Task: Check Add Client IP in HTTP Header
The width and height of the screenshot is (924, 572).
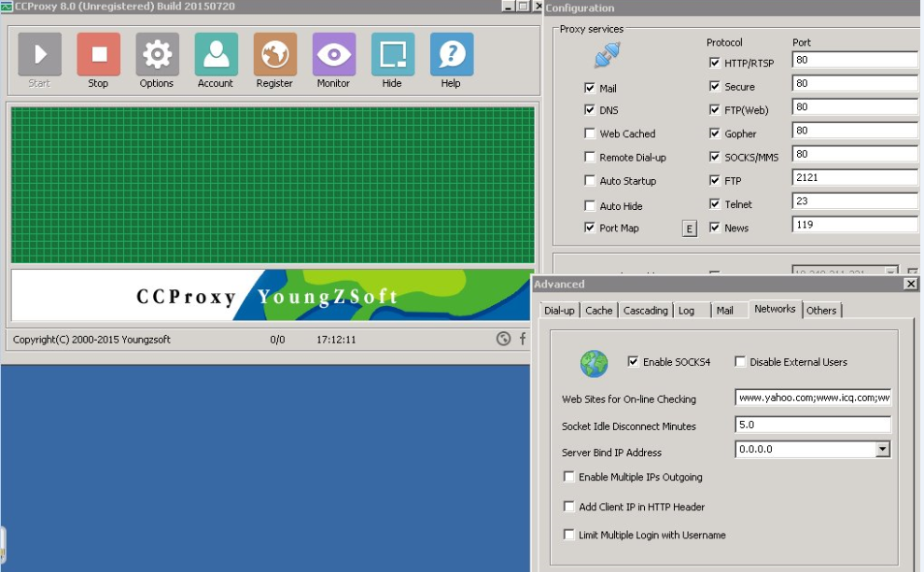Action: pos(568,506)
